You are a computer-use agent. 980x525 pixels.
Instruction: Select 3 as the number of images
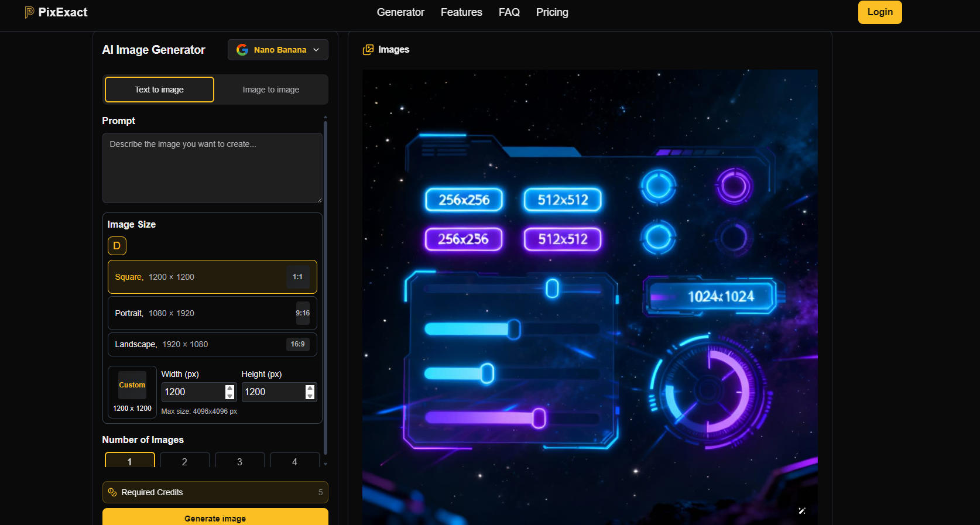tap(239, 461)
